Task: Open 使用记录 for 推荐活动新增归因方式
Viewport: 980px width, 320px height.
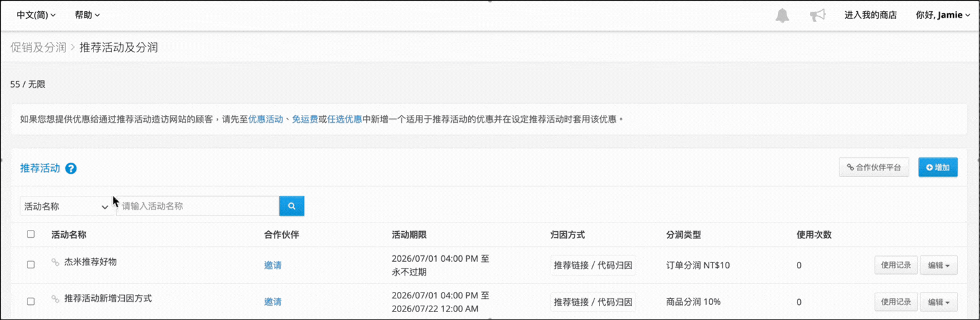Action: (x=896, y=302)
